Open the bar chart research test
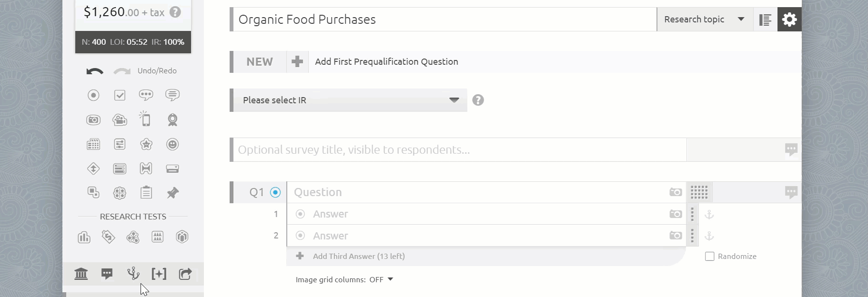 (x=84, y=237)
